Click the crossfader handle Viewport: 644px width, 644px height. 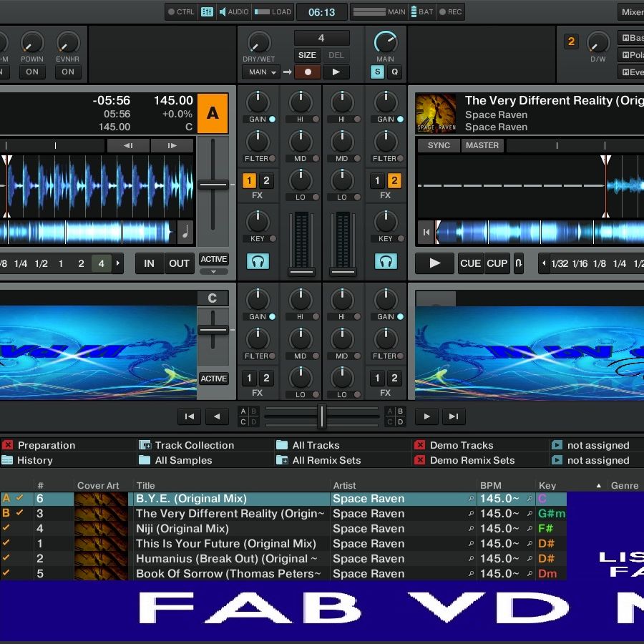coord(321,416)
